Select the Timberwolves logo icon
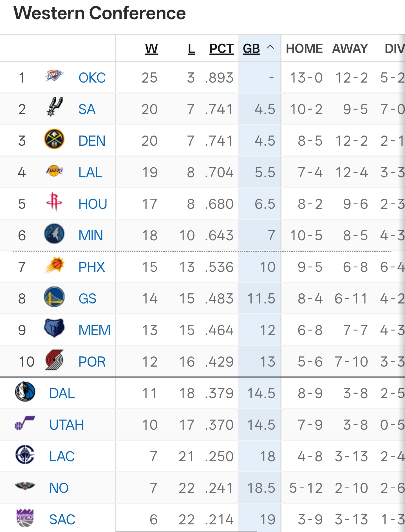This screenshot has width=405, height=532. (x=54, y=234)
